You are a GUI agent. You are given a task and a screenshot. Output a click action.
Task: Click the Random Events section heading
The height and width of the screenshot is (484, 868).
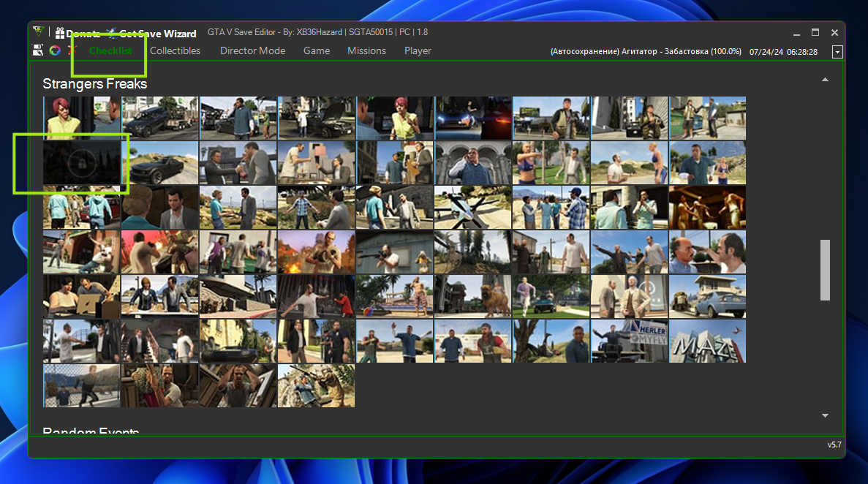[x=91, y=430]
